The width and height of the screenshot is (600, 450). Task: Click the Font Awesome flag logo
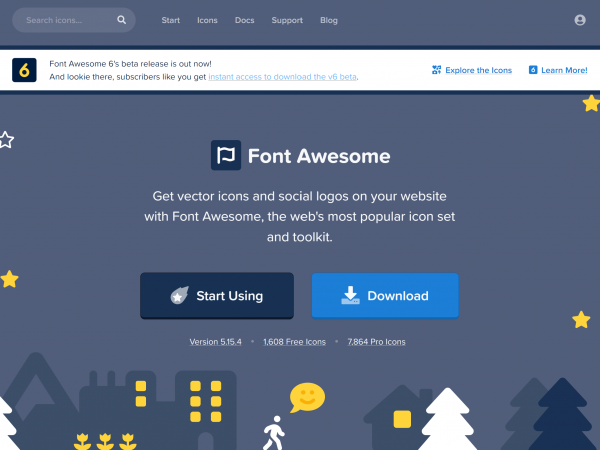[226, 155]
